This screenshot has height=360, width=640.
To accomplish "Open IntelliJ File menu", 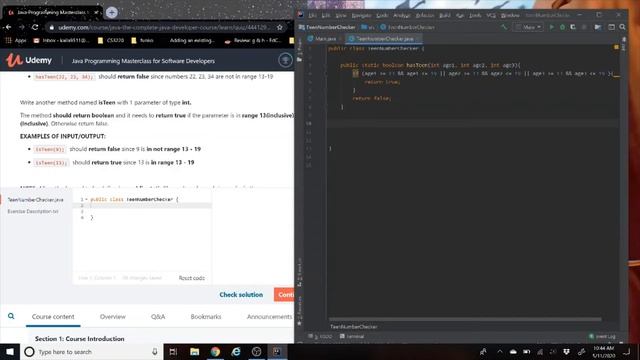I will [312, 16].
